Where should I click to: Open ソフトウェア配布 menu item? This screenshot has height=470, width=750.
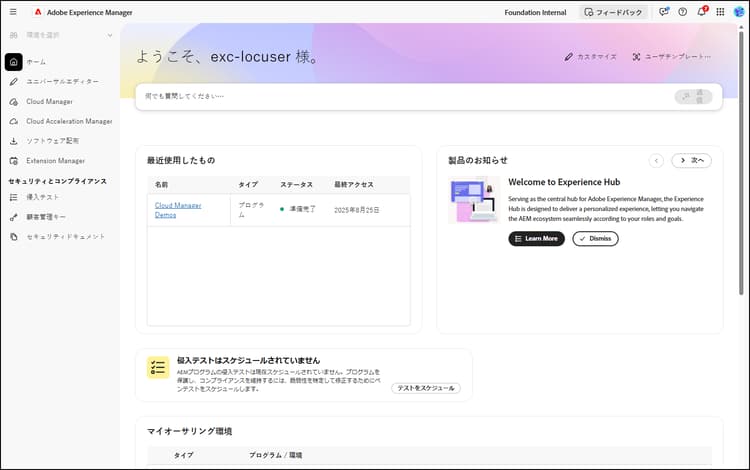[x=53, y=141]
